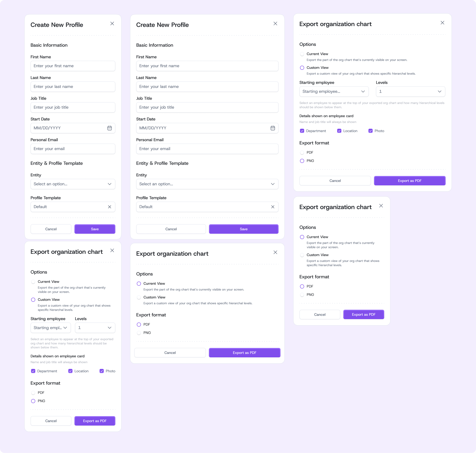Focus the Personal Email field in the narrow profile dialog
The height and width of the screenshot is (453, 476).
pyautogui.click(x=73, y=149)
